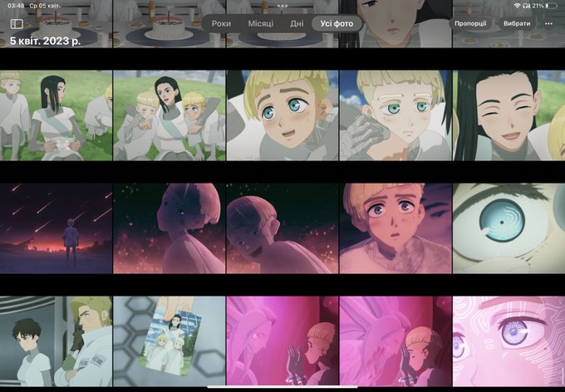Tap the 03:48 clock in status bar

click(x=16, y=6)
